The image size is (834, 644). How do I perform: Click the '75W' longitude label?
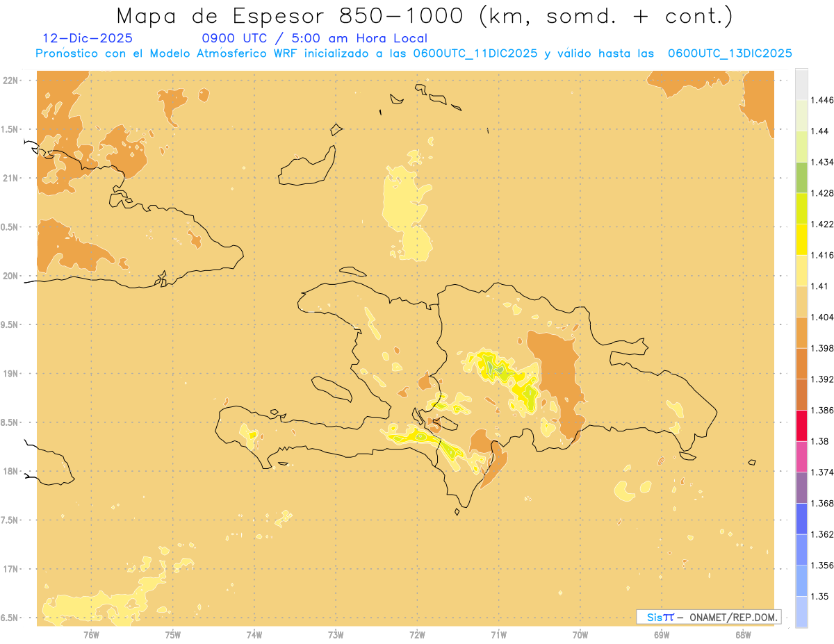click(173, 635)
